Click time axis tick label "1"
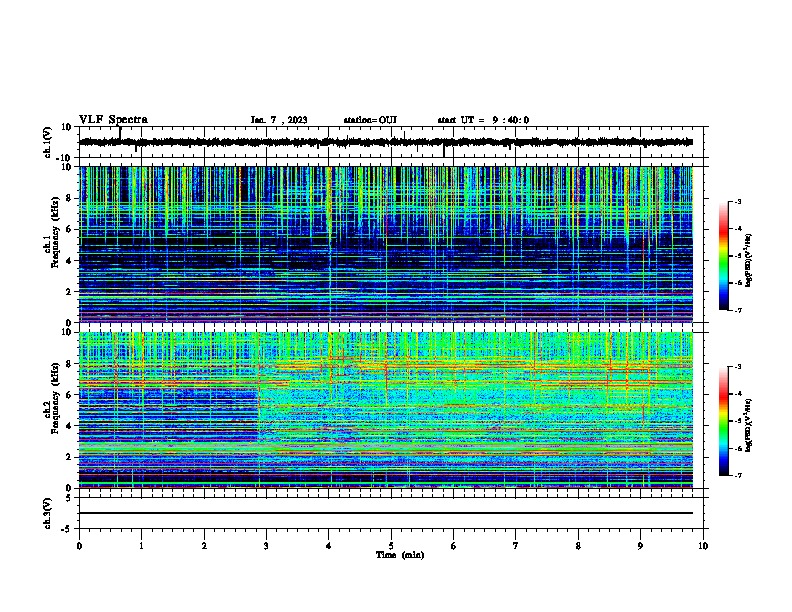Screen dimensions: 792x612 pos(141,546)
